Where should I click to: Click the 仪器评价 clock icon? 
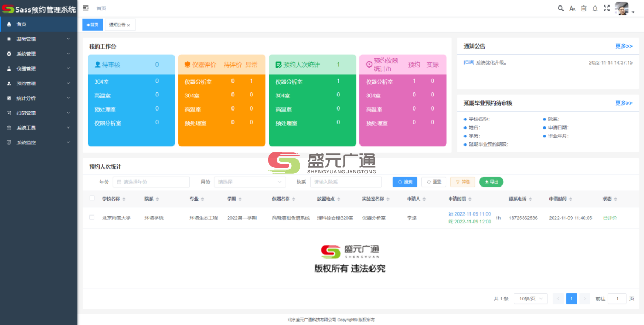coord(187,64)
